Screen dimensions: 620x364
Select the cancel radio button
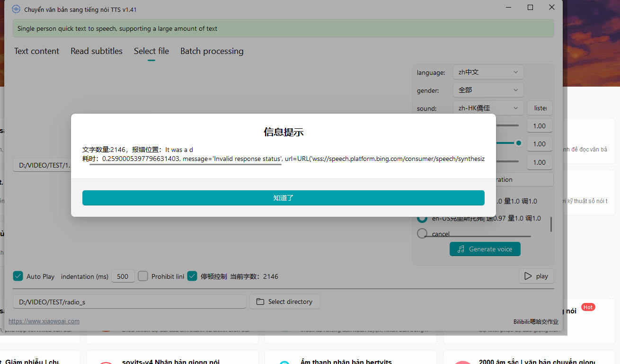coord(422,233)
